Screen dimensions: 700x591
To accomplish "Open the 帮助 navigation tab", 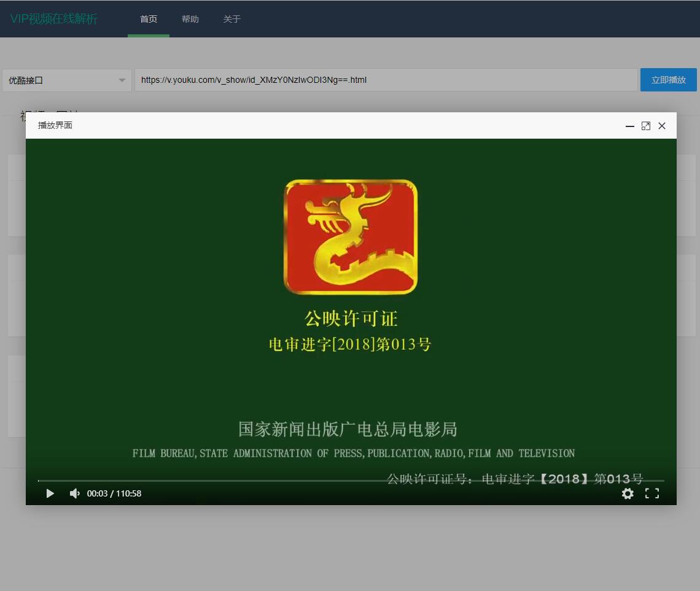I will 190,19.
